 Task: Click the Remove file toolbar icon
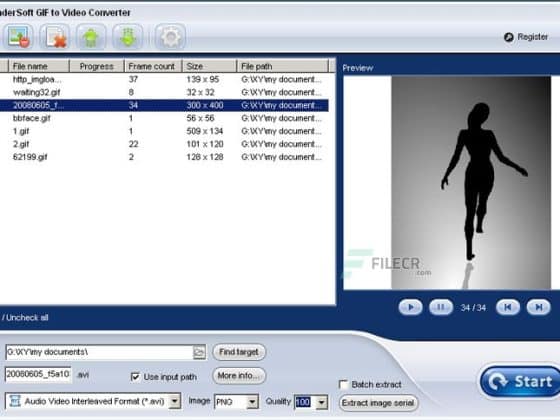click(x=55, y=37)
